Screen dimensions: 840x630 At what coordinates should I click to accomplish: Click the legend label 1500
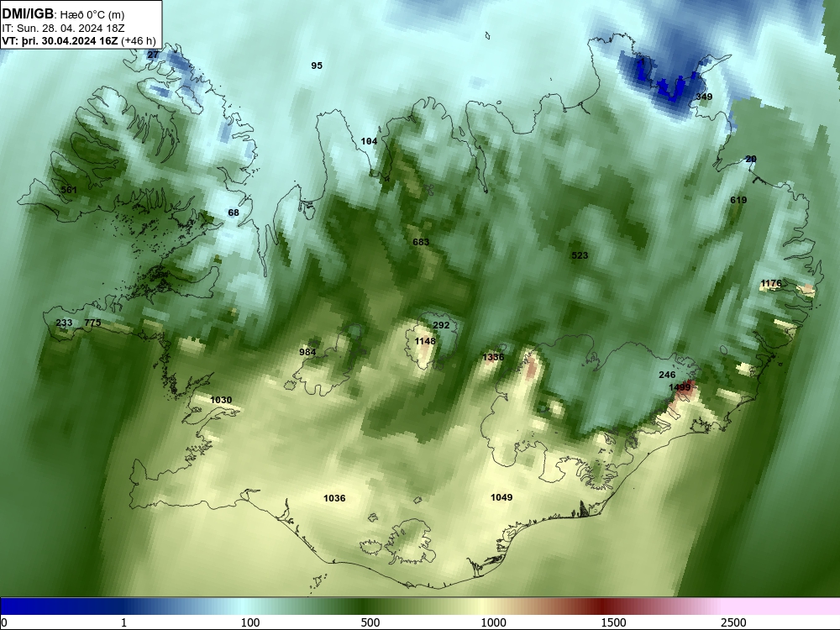click(x=613, y=622)
